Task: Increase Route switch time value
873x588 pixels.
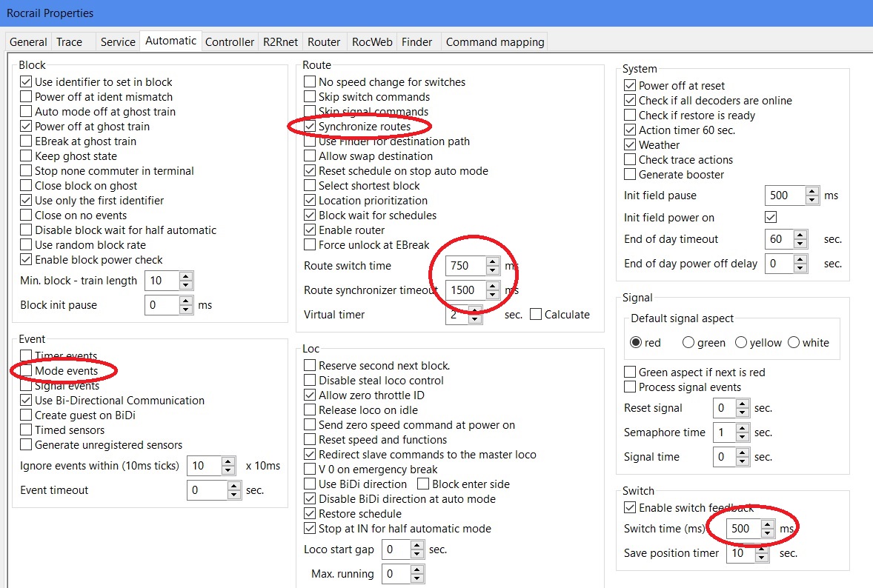Action: pos(492,261)
